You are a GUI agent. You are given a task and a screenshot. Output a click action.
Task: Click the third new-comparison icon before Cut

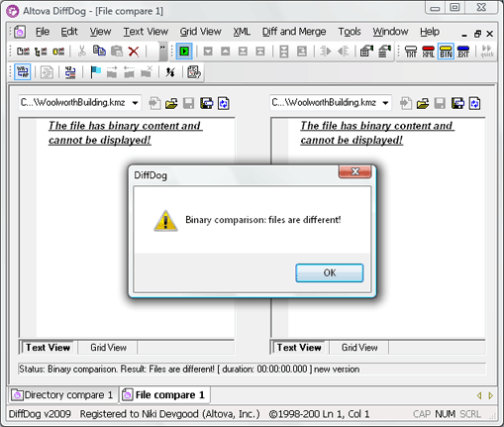(x=58, y=52)
